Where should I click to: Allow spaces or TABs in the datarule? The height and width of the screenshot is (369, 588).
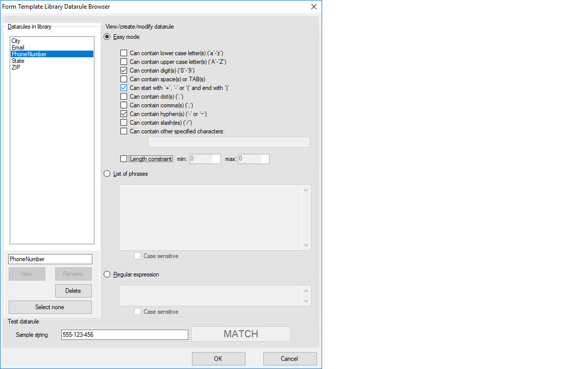(124, 79)
